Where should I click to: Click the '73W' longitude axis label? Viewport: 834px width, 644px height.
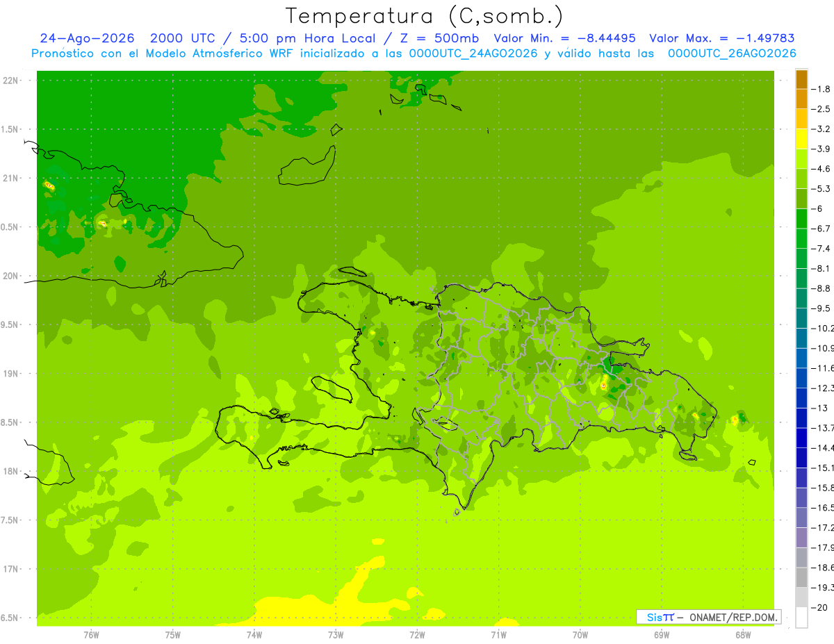pyautogui.click(x=336, y=635)
